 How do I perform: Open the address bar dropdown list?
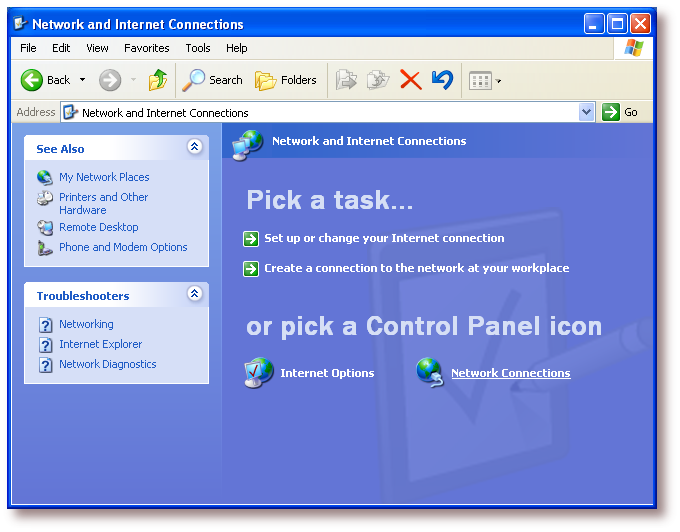587,112
